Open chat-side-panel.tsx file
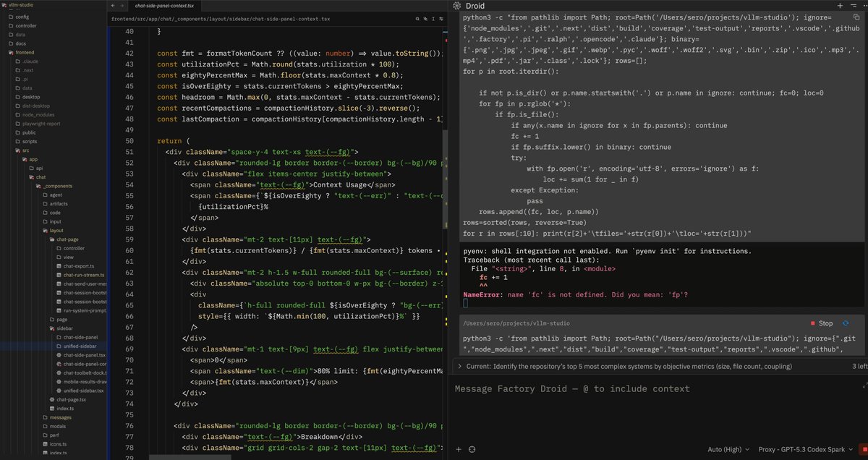 point(81,355)
